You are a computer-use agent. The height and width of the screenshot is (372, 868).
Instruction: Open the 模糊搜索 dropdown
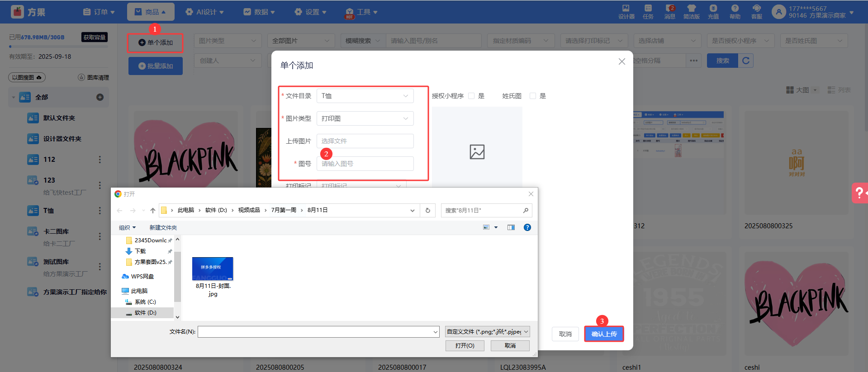click(363, 41)
